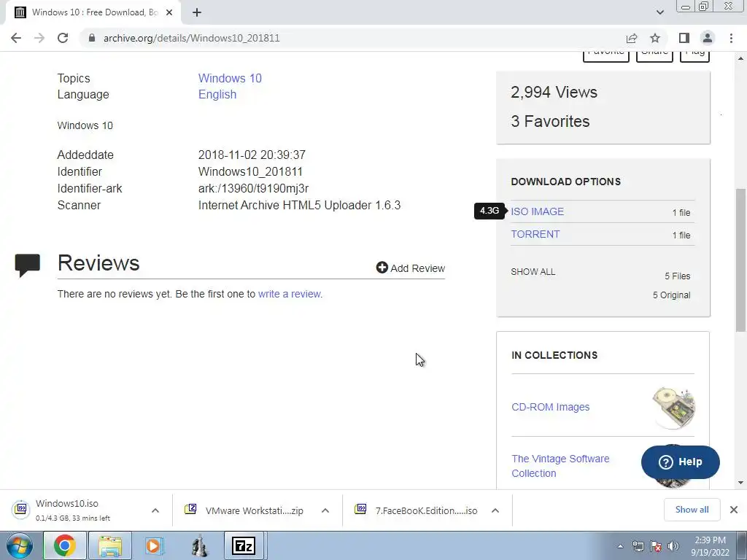This screenshot has width=747, height=560.
Task: Click the Action Center flag icon
Action: tap(656, 546)
